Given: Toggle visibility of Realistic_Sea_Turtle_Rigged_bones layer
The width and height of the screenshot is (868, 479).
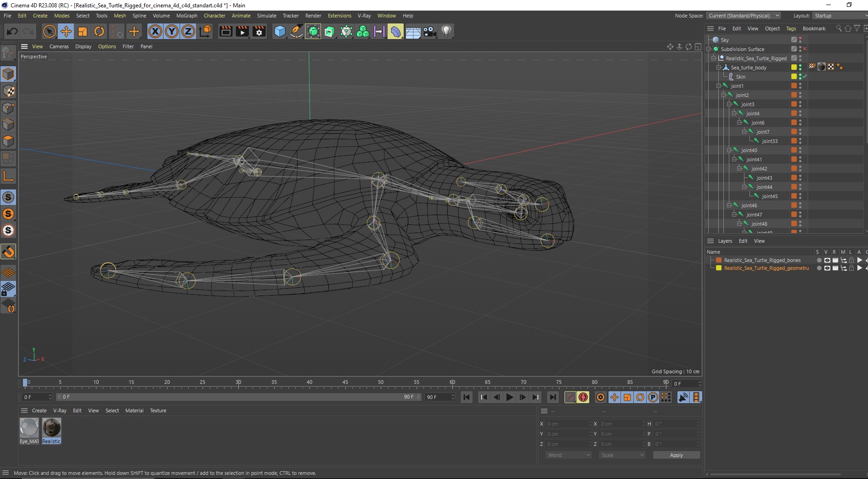Looking at the screenshot, I should (827, 260).
